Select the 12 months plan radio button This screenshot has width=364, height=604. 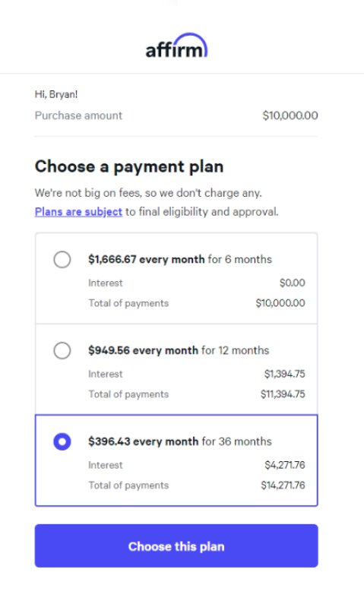[62, 350]
